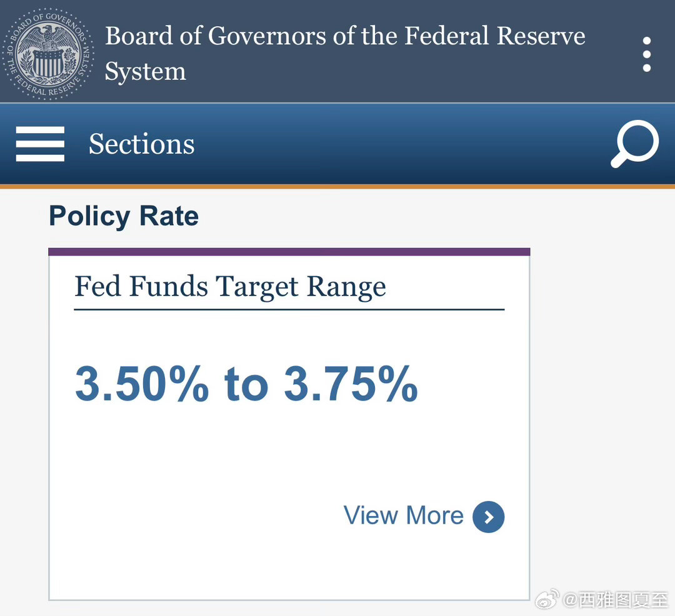Click the circled arrow beside View More
Screen dimensions: 675x616
pos(488,517)
